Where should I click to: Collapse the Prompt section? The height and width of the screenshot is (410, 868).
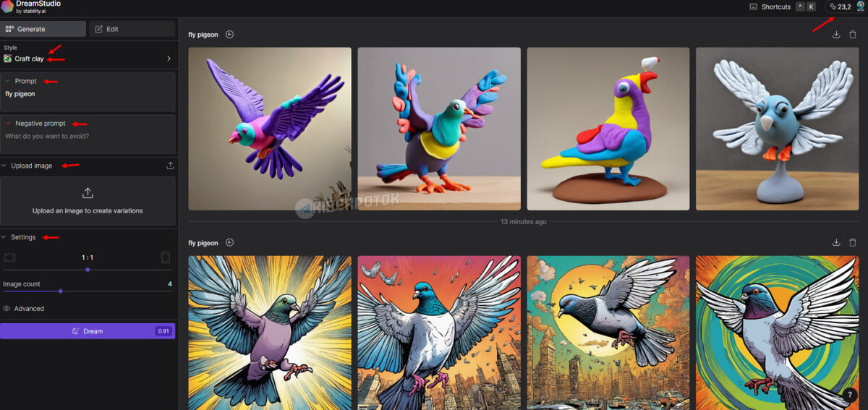click(x=7, y=81)
